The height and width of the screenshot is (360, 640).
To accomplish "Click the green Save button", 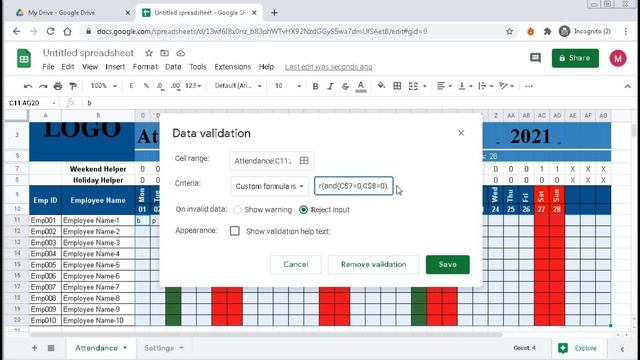I will click(447, 264).
